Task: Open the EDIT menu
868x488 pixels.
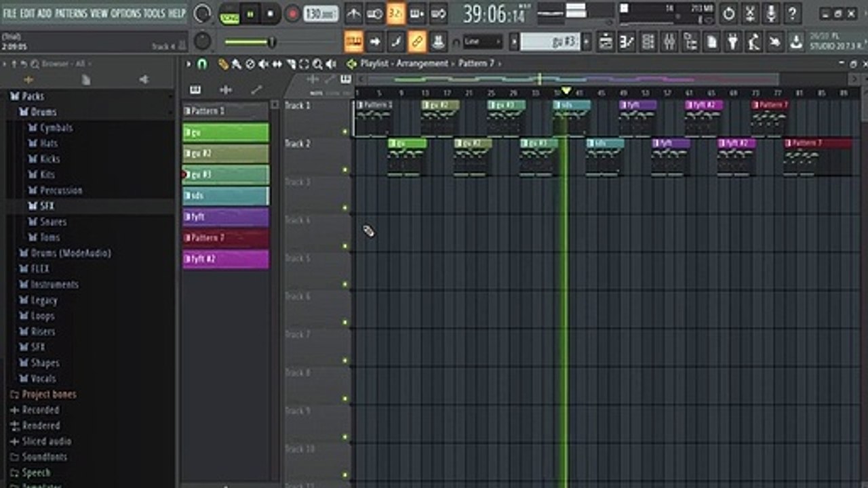Action: point(28,14)
